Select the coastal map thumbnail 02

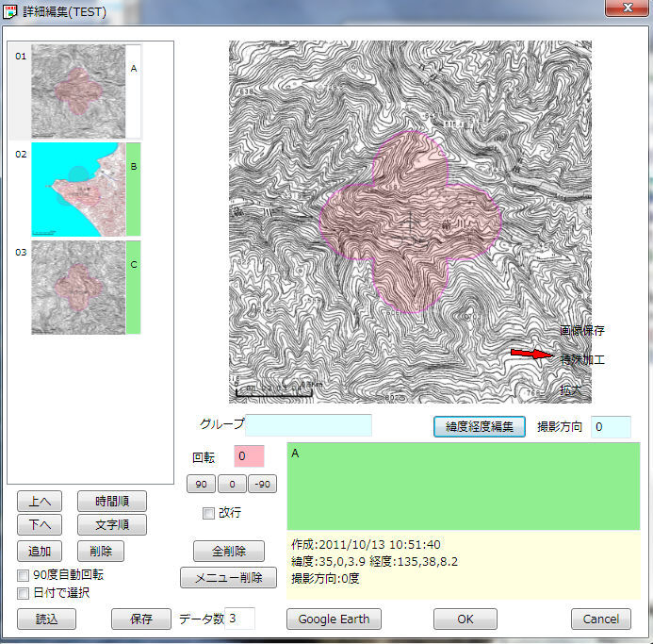point(78,189)
